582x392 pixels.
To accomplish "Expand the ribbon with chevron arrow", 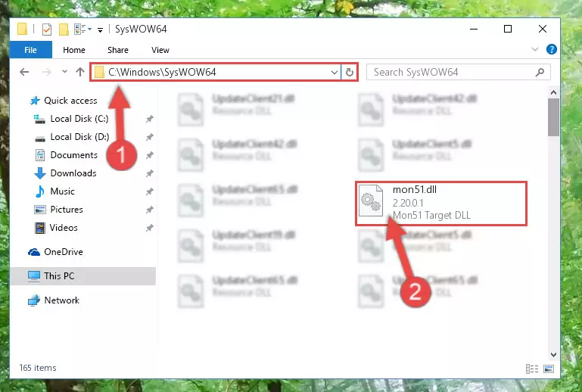I will coord(535,49).
